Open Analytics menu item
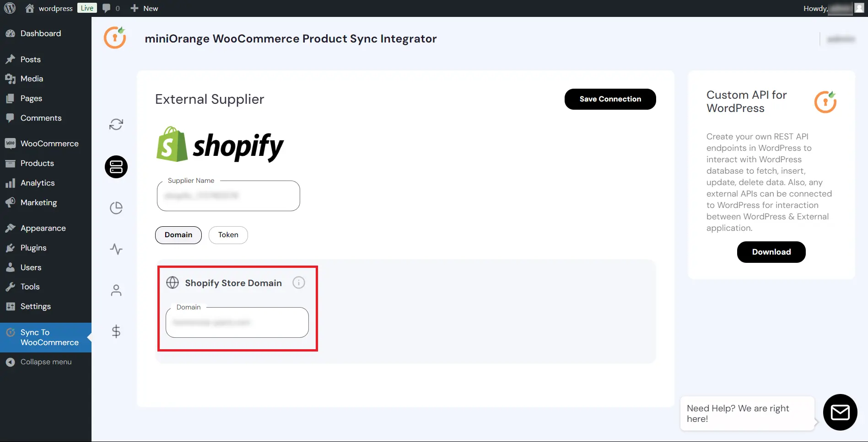 46,183
